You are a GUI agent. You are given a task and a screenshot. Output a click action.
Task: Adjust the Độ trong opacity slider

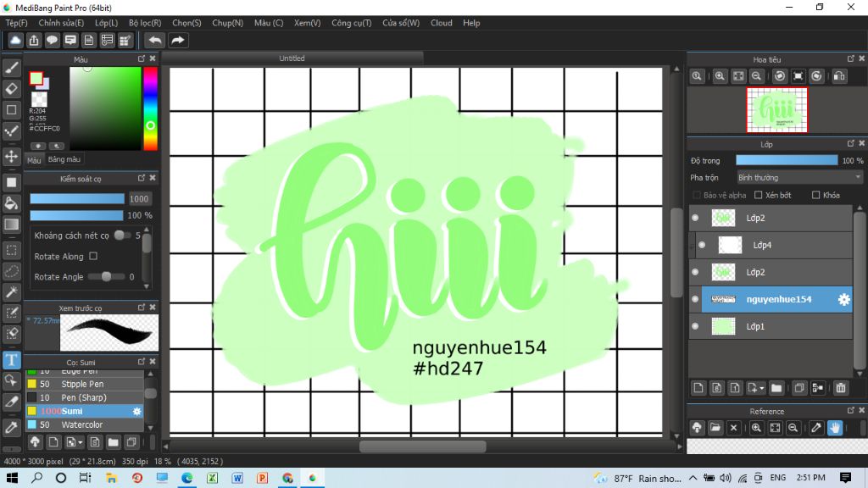(x=787, y=160)
